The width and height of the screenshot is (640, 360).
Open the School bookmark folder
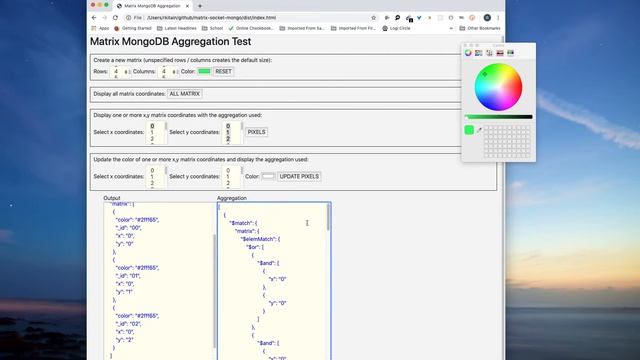(x=213, y=28)
